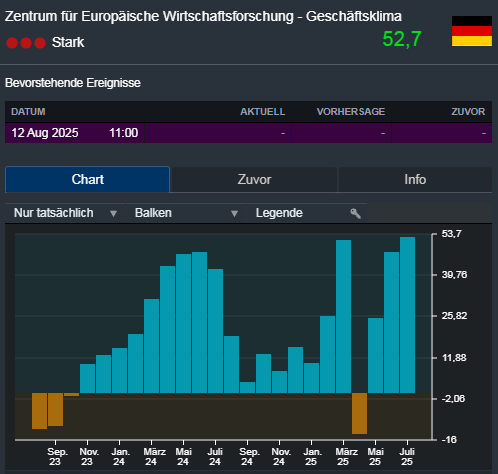Click the 39,76 y-axis value

pos(454,275)
